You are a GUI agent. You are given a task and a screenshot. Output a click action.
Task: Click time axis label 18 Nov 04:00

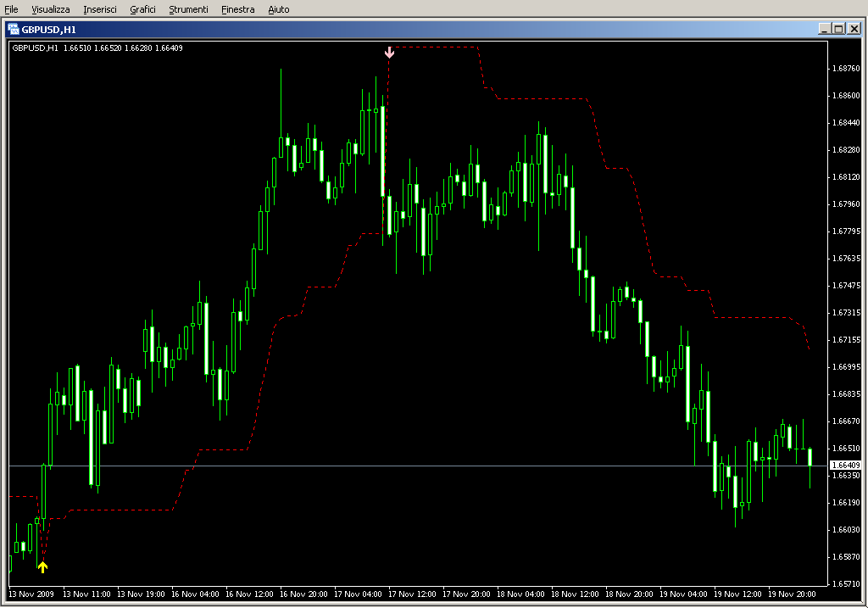pyautogui.click(x=520, y=594)
